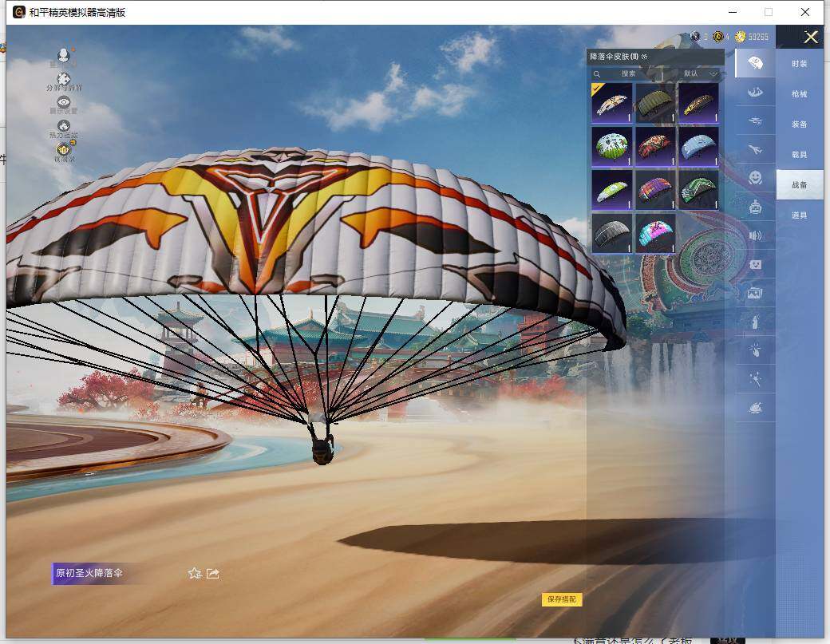Click the 分解 decompose icon
The width and height of the screenshot is (830, 644).
tap(64, 79)
